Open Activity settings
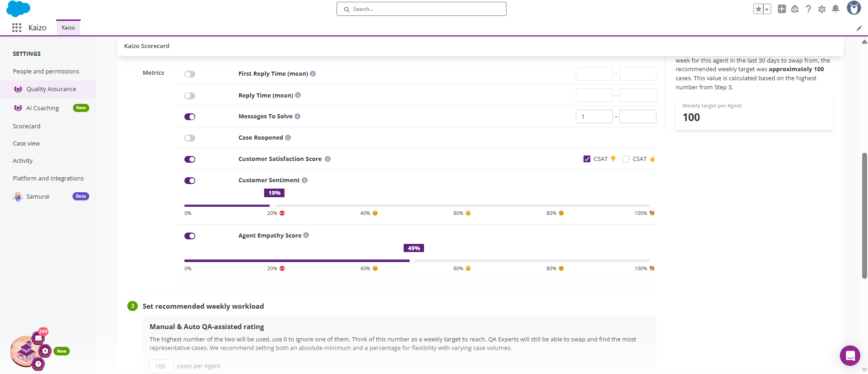This screenshot has height=374, width=868. (x=23, y=160)
